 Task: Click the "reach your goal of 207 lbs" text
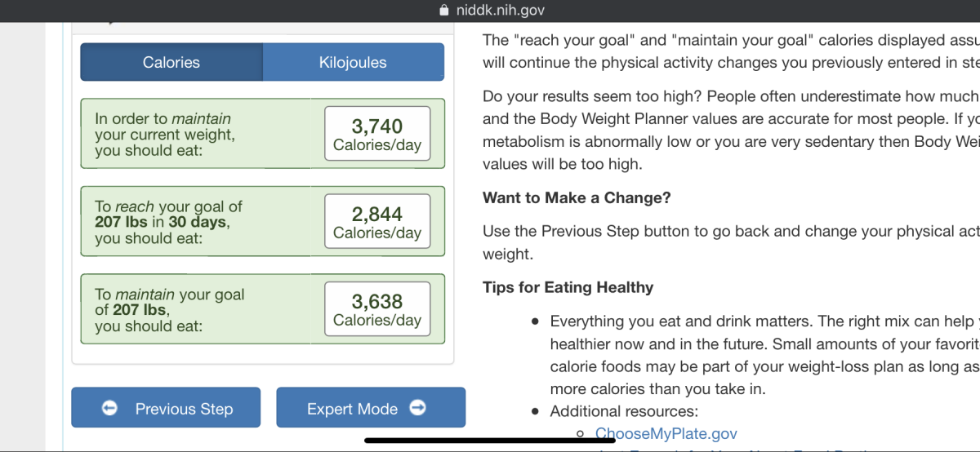click(168, 222)
